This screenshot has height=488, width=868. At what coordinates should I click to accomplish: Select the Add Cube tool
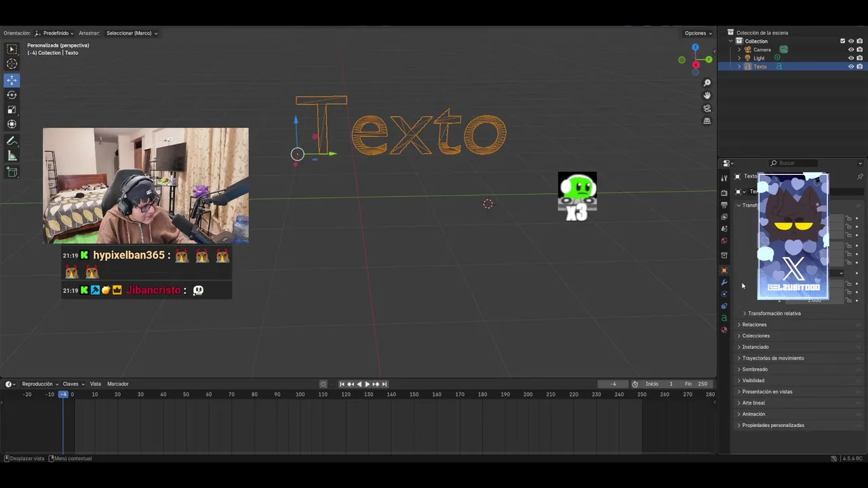[12, 172]
